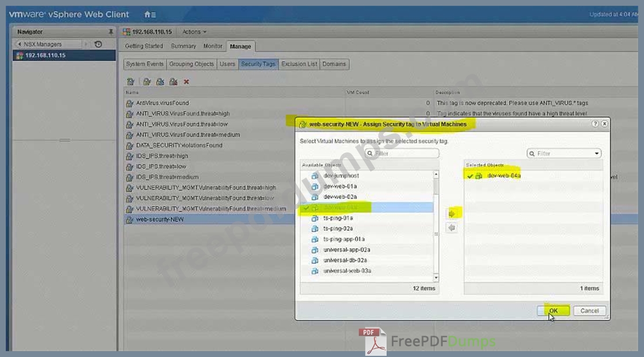Switch to the Summary tab
Image resolution: width=644 pixels, height=357 pixels.
(x=183, y=46)
